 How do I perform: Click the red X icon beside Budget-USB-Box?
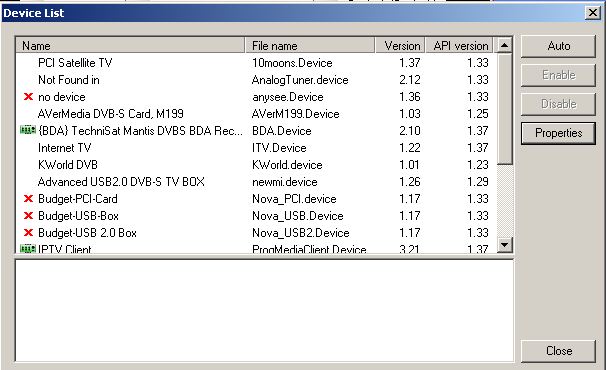[28, 216]
